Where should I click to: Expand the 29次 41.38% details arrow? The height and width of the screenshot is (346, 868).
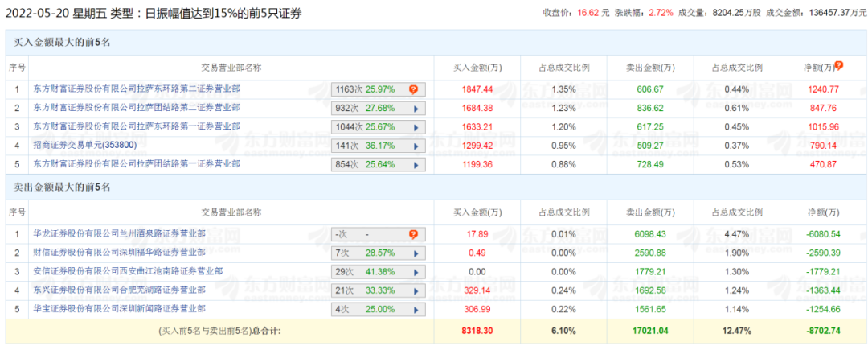tap(416, 272)
